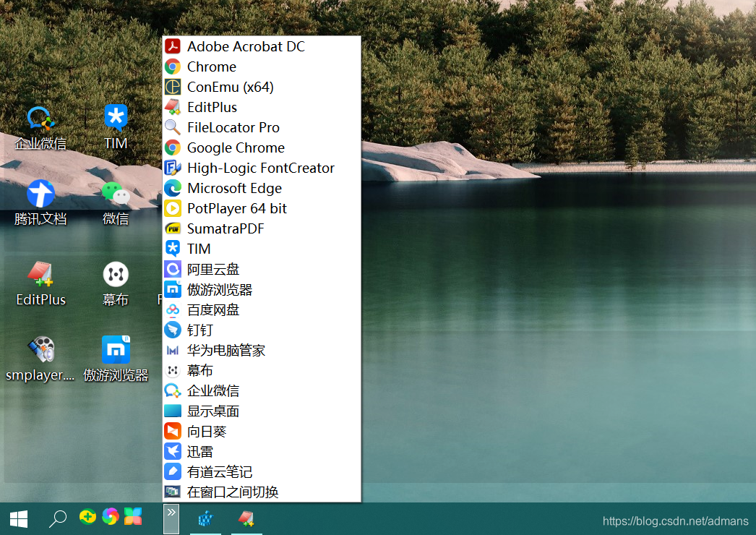Launch Adobe Acrobat DC from the popup list
The height and width of the screenshot is (535, 756).
tap(262, 46)
